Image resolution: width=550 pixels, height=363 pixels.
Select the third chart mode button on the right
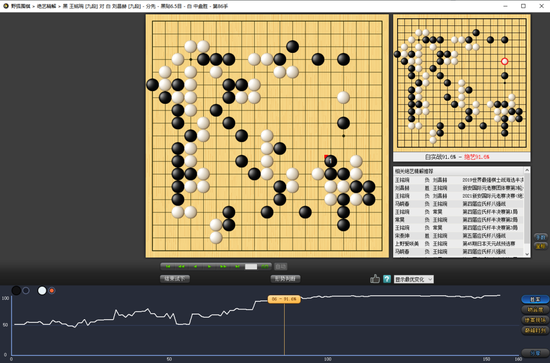tap(535, 320)
